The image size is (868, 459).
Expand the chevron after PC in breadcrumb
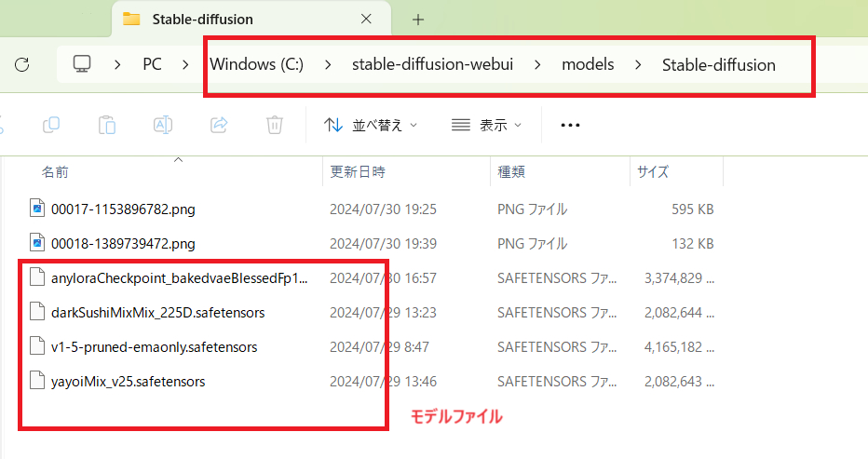(185, 65)
